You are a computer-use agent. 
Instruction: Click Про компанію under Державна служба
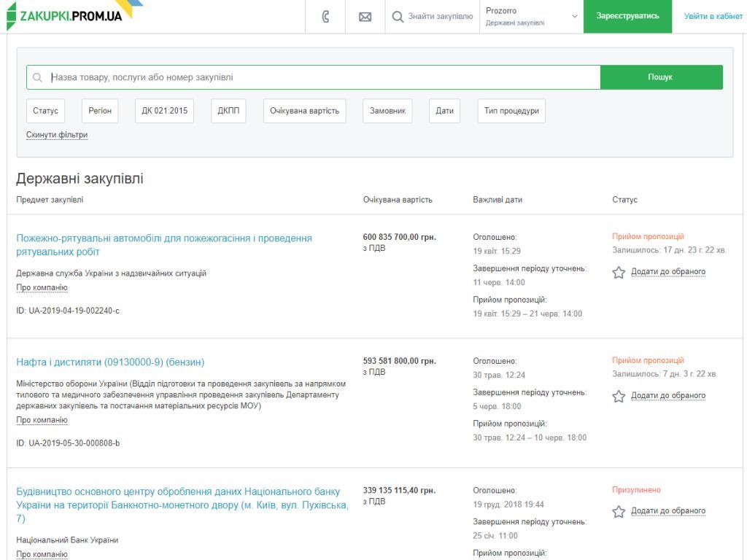pyautogui.click(x=42, y=287)
